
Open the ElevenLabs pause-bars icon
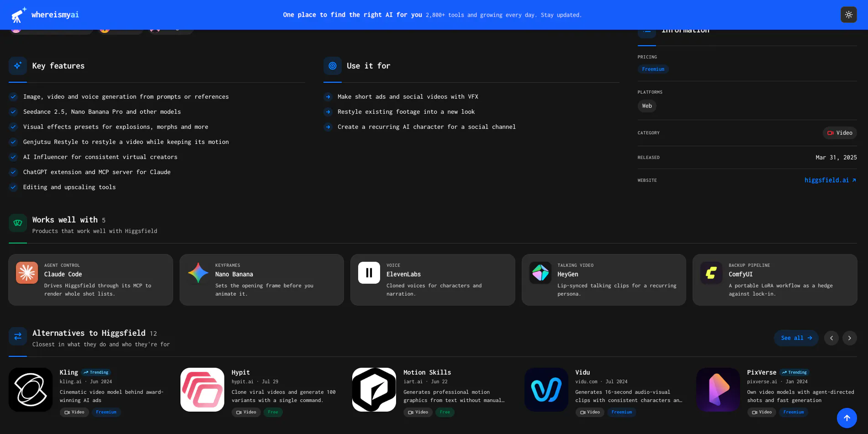click(x=369, y=273)
